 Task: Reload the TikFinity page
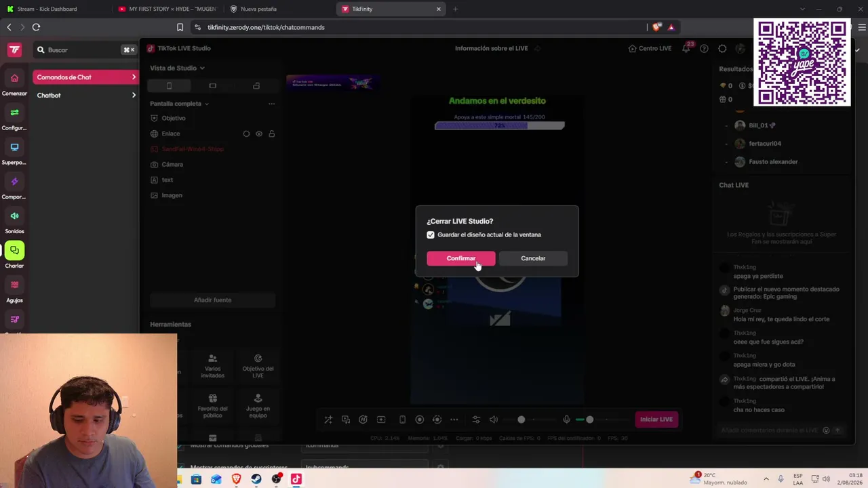(36, 27)
